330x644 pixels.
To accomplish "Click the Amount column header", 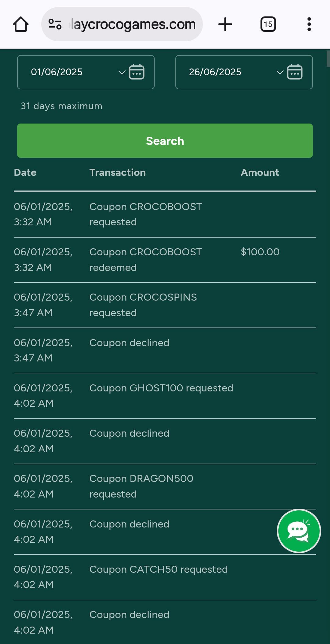I will (x=260, y=172).
